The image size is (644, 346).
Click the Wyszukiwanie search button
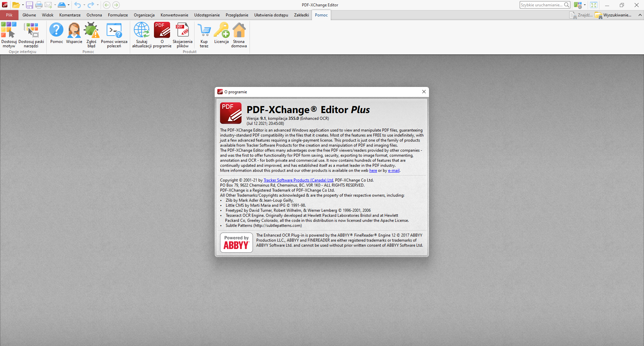[x=613, y=15]
